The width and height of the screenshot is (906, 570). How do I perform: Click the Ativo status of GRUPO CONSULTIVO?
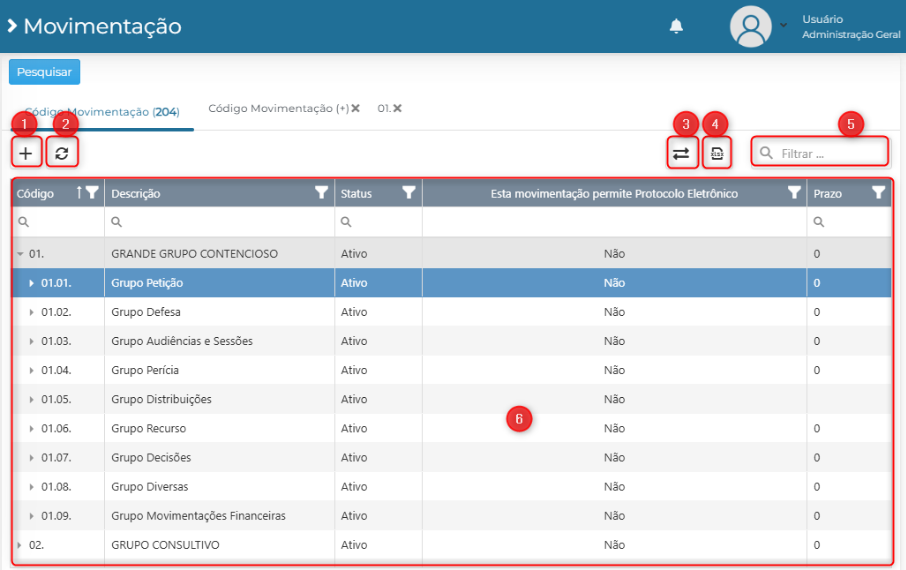click(354, 545)
